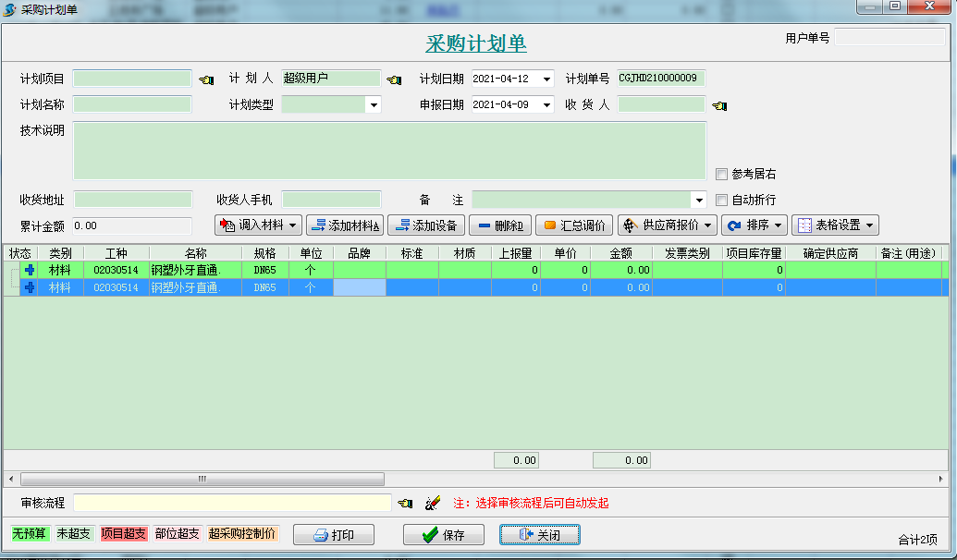957x560 pixels.
Task: Toggle the 自动折行 auto-wrap checkbox
Action: [x=720, y=199]
